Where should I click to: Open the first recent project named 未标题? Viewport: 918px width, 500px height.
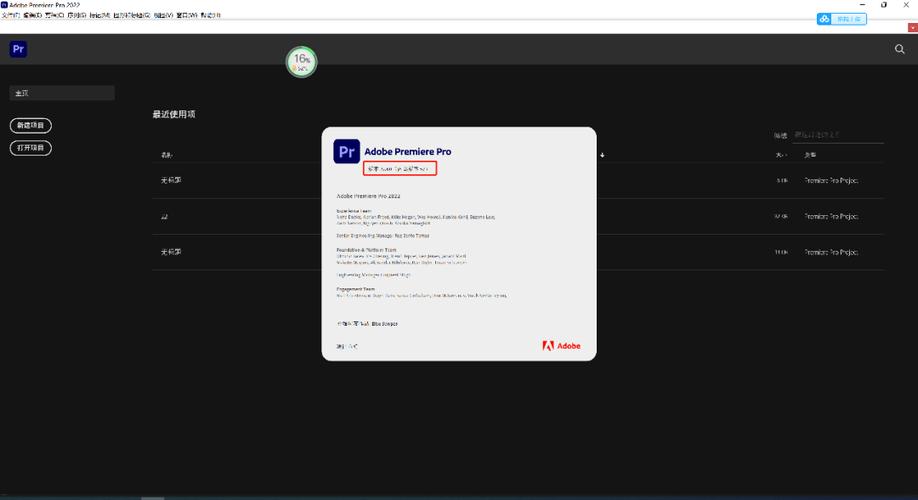pos(171,181)
